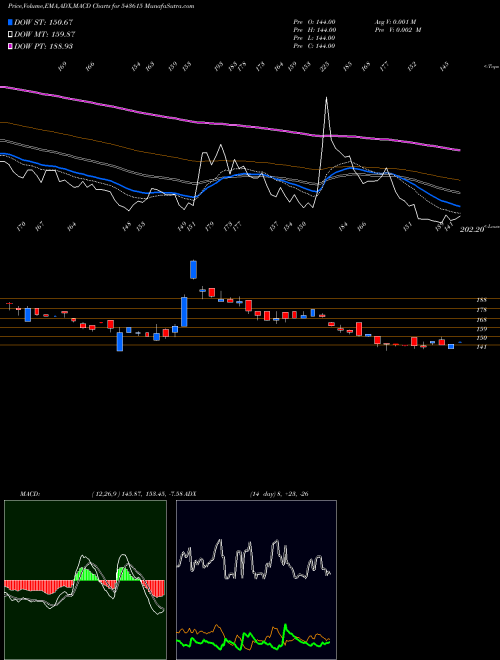This screenshot has height=660, width=500.
Task: Click the last blue candlestick near 141 level
Action: click(x=451, y=346)
